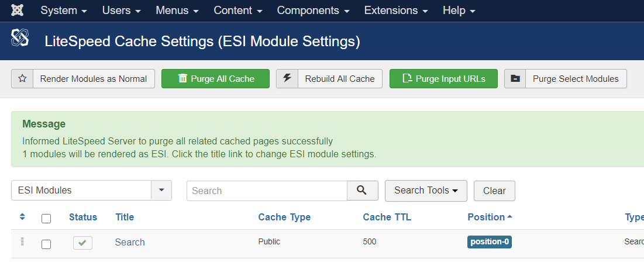Click Render Modules as Normal button
This screenshot has height=273, width=644.
tap(83, 79)
